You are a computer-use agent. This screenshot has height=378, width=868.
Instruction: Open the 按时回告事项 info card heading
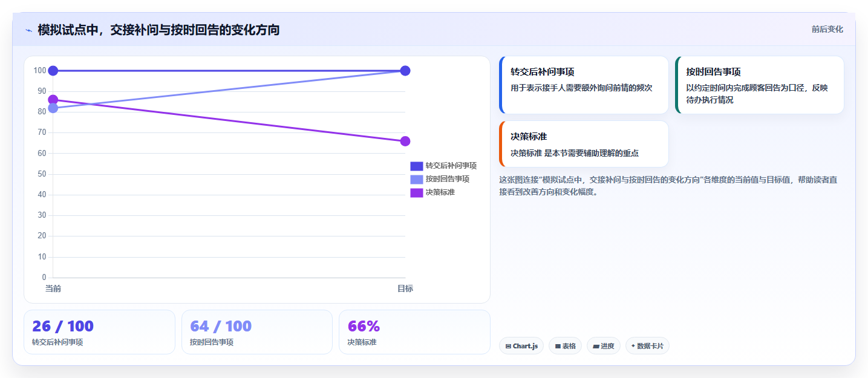(x=714, y=71)
